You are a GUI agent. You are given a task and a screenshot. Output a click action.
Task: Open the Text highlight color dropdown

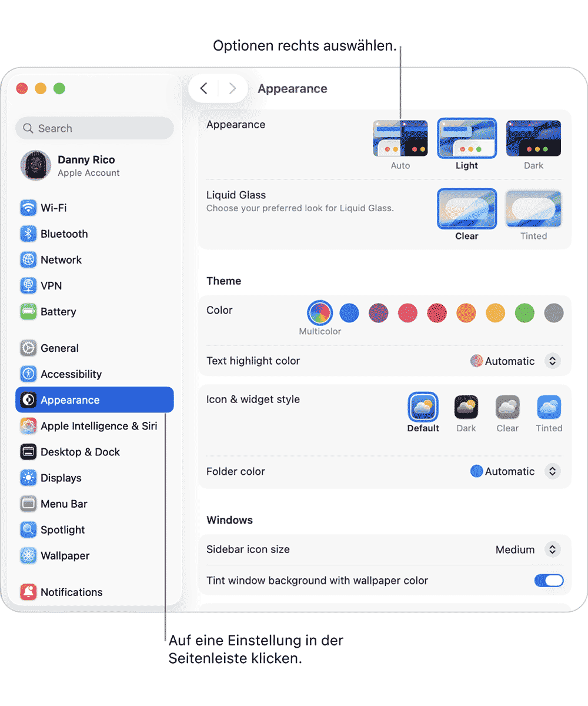pyautogui.click(x=551, y=361)
